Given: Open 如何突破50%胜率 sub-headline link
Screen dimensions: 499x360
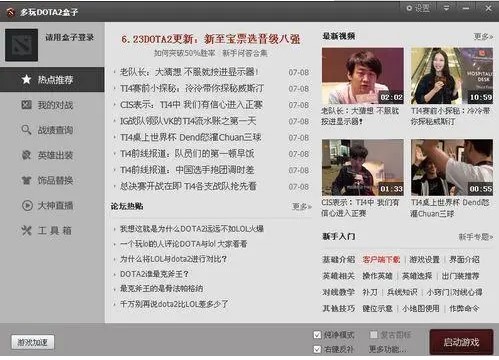Looking at the screenshot, I should click(x=184, y=53).
